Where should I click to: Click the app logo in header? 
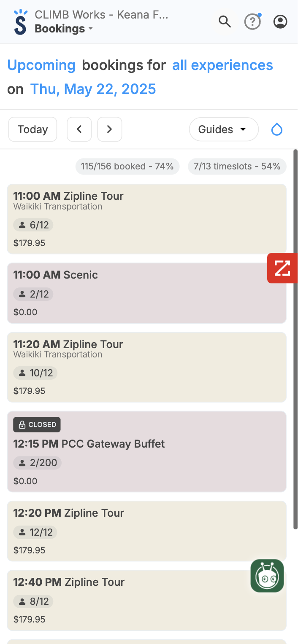[x=20, y=22]
